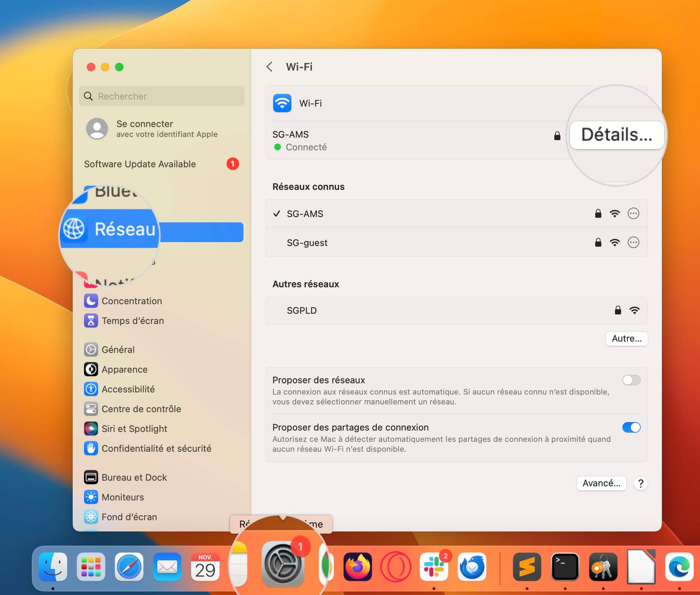The image size is (700, 595).
Task: Open Terminal from the Dock
Action: 565,567
